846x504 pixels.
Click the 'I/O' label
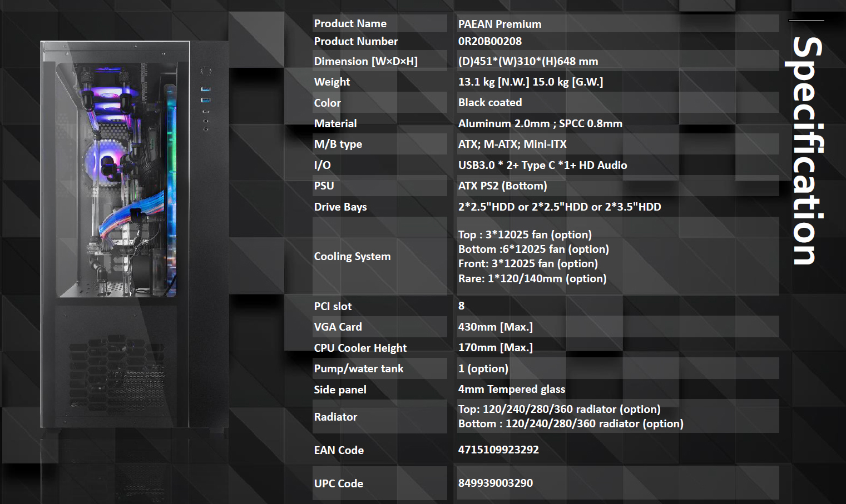[322, 165]
